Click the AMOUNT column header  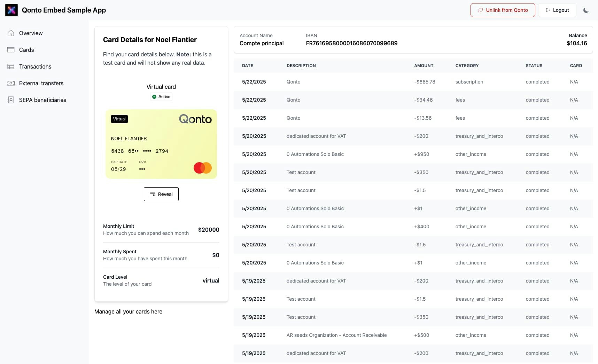[x=424, y=65]
